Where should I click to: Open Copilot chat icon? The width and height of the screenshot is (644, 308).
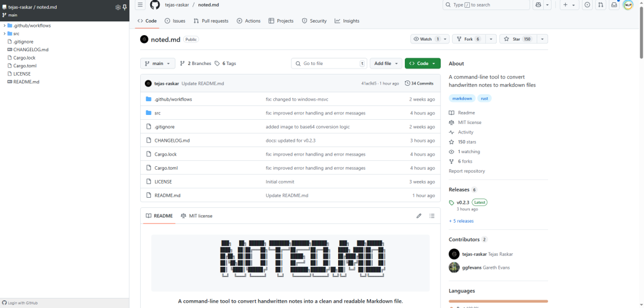(x=538, y=5)
